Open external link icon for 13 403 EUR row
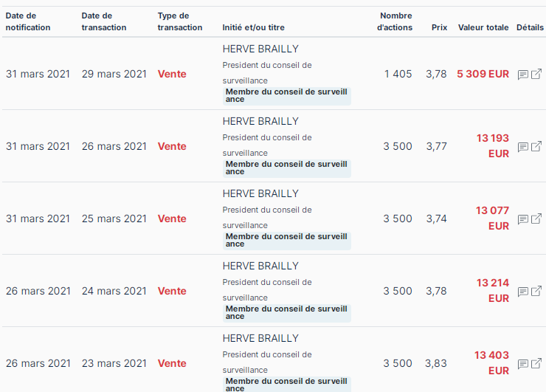 point(536,363)
